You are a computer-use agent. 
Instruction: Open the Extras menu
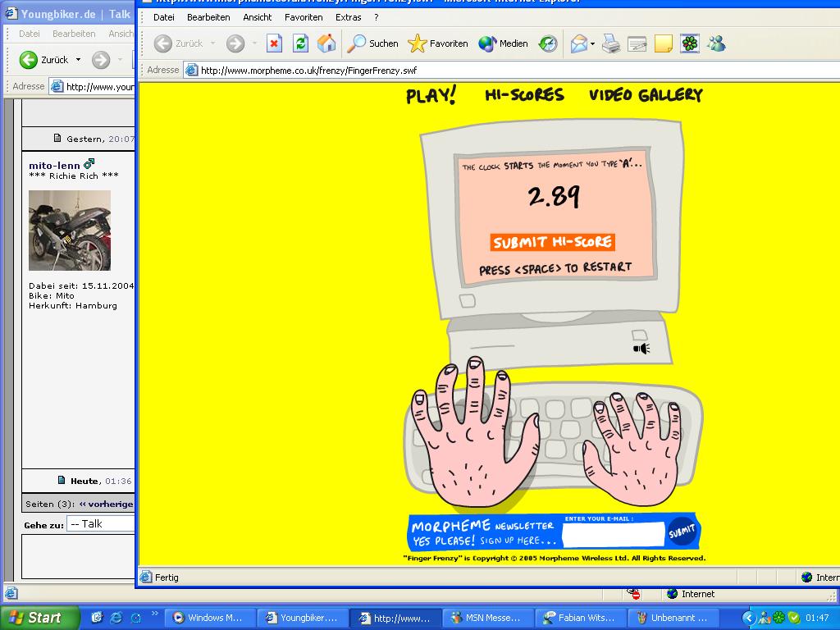pos(348,17)
